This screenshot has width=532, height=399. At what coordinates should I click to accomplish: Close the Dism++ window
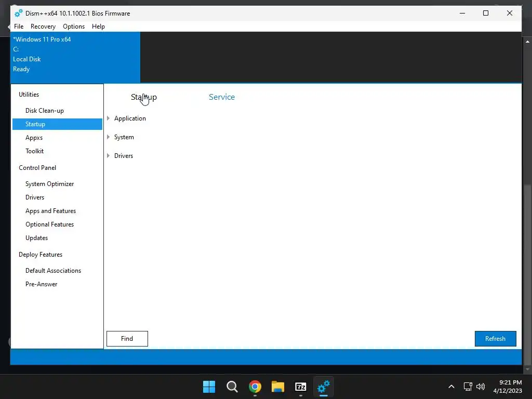pyautogui.click(x=510, y=13)
